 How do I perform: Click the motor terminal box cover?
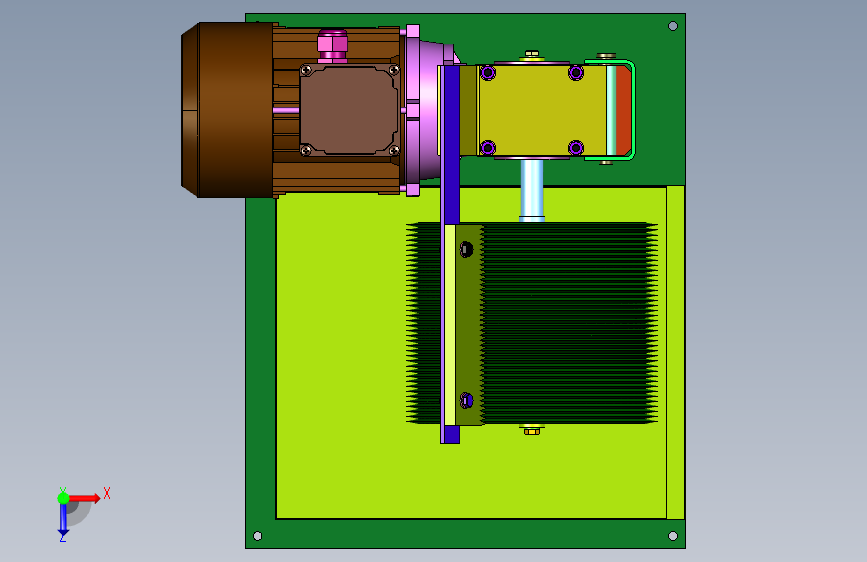pos(349,110)
